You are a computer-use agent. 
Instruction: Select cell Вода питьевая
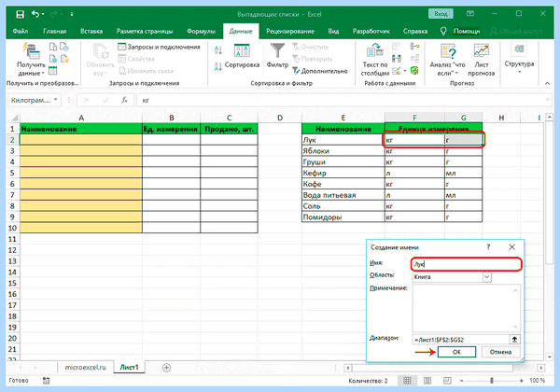click(343, 195)
